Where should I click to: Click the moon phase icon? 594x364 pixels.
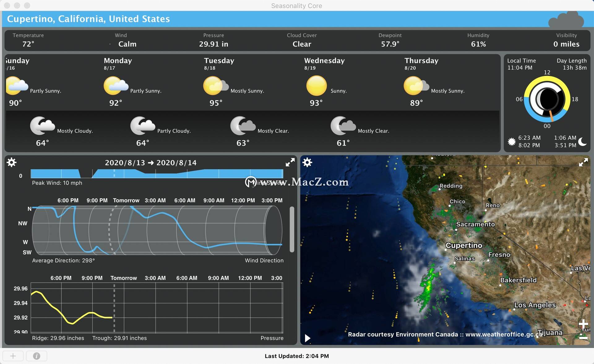[x=582, y=142]
